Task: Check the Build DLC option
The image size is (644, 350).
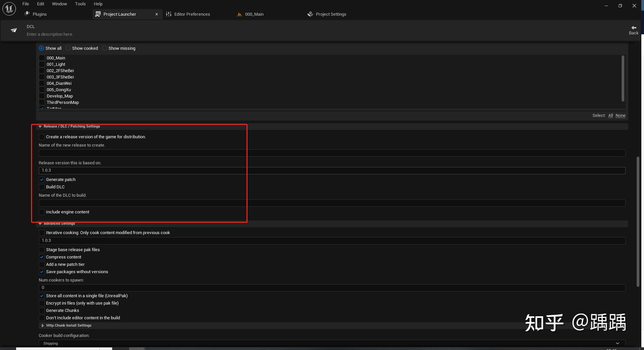Action: (41, 187)
